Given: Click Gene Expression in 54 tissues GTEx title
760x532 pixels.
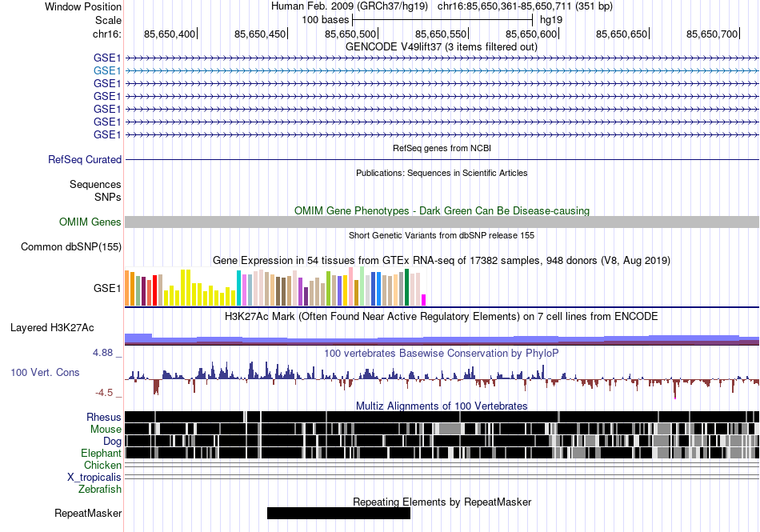Looking at the screenshot, I should [x=442, y=261].
